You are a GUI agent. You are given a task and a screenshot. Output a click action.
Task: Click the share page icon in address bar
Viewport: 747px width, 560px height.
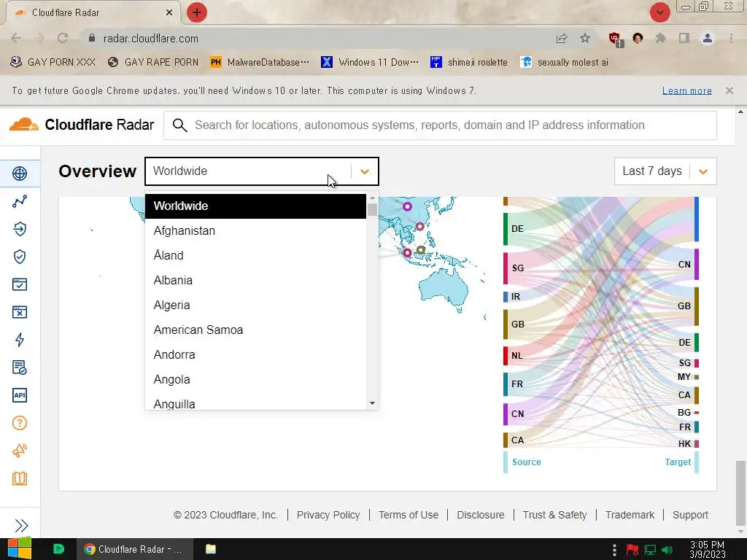562,38
